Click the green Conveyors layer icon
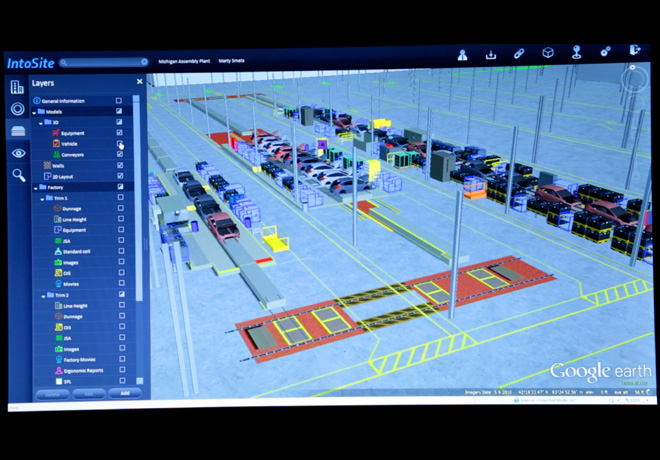 point(56,154)
